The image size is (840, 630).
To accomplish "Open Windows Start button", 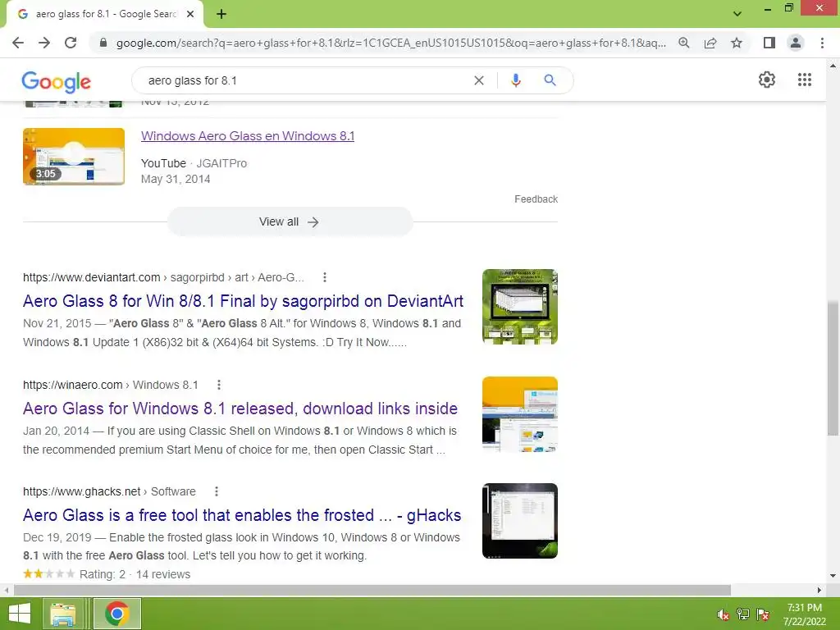I will coord(20,614).
